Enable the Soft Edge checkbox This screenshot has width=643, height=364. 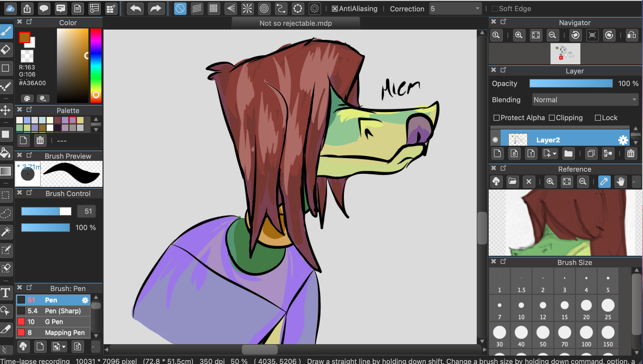coord(495,9)
